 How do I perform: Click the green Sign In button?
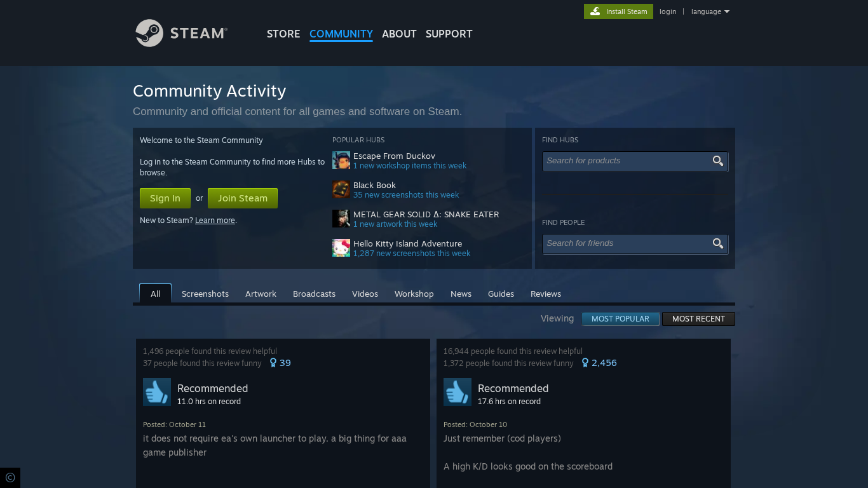(x=165, y=198)
